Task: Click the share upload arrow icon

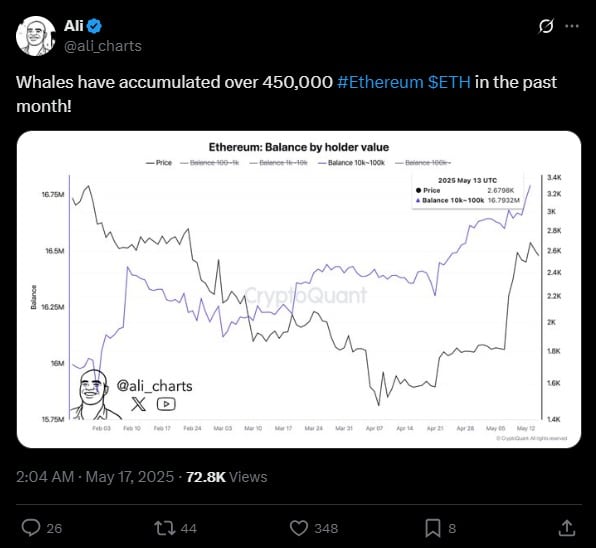Action: point(566,528)
